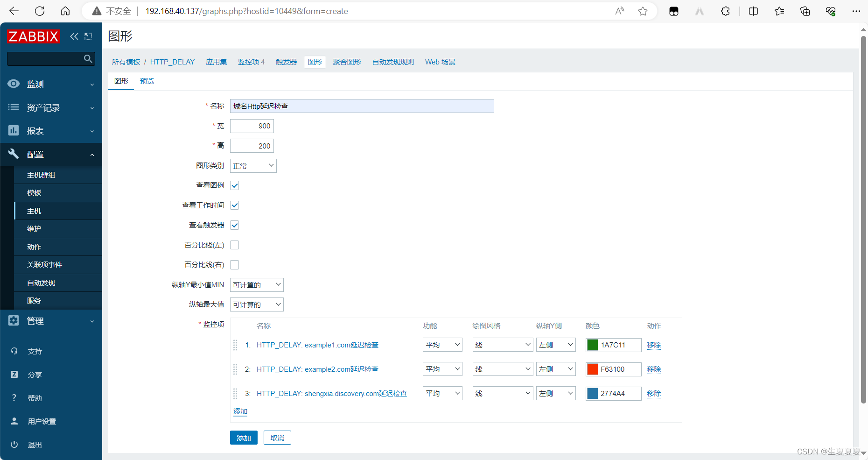
Task: Remove the example2.com item via 移除
Action: [654, 369]
